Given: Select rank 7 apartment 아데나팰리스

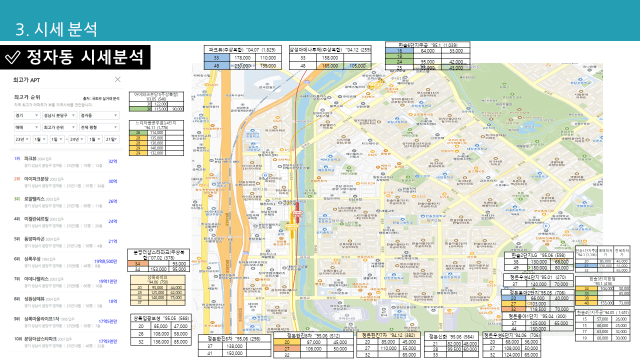Looking at the screenshot, I should [x=65, y=282].
